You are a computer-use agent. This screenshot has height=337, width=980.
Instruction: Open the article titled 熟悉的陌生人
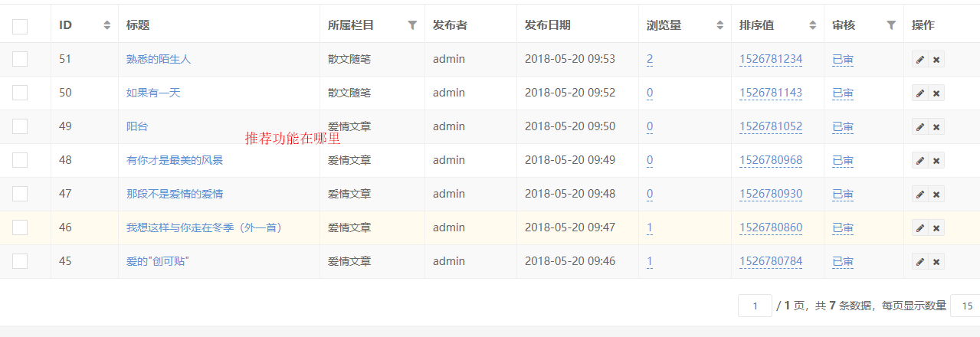point(159,59)
